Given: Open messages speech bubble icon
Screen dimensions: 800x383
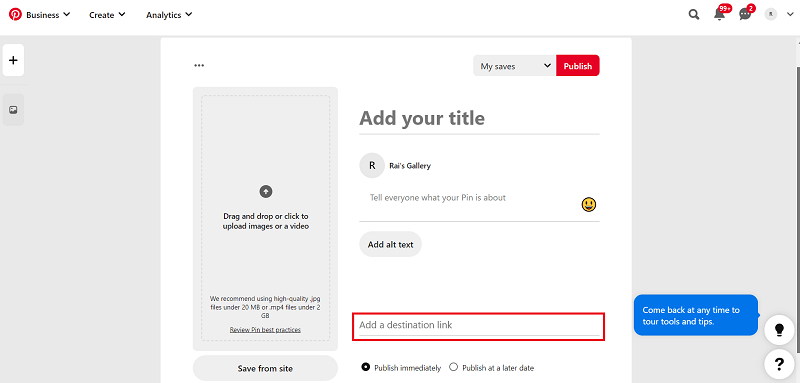Looking at the screenshot, I should click(745, 15).
